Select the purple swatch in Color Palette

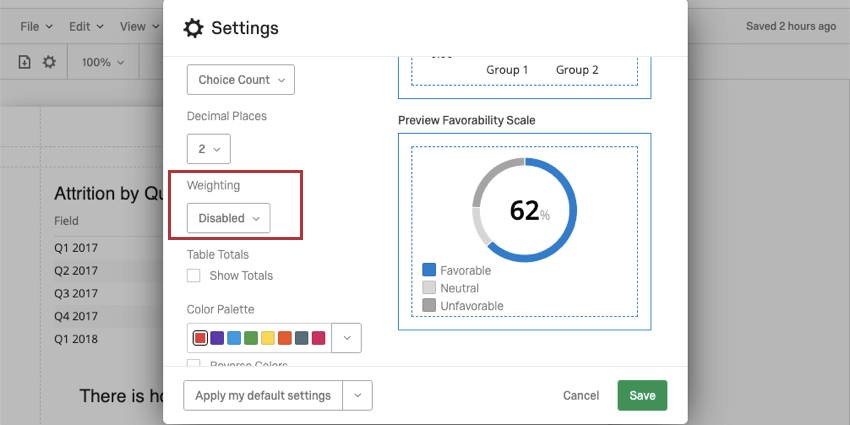[217, 338]
